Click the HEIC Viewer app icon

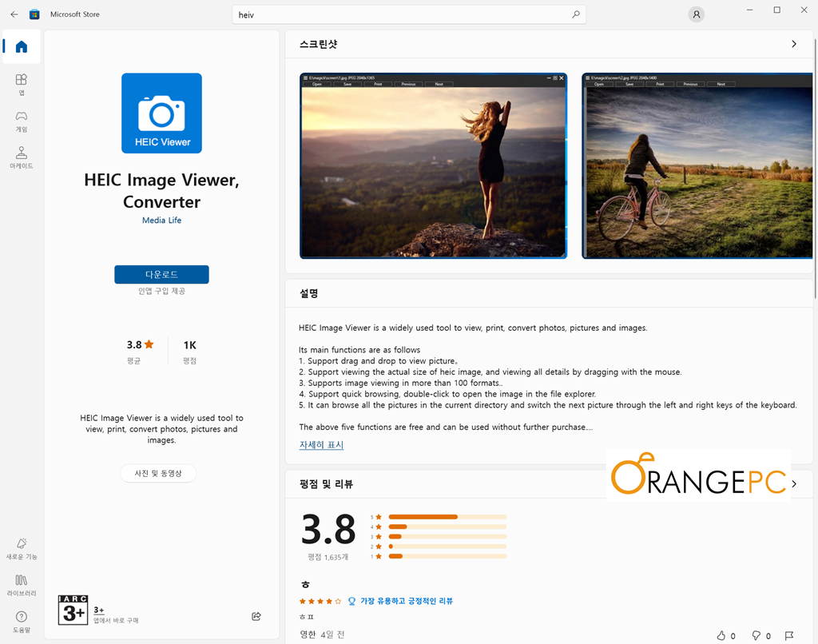tap(161, 113)
